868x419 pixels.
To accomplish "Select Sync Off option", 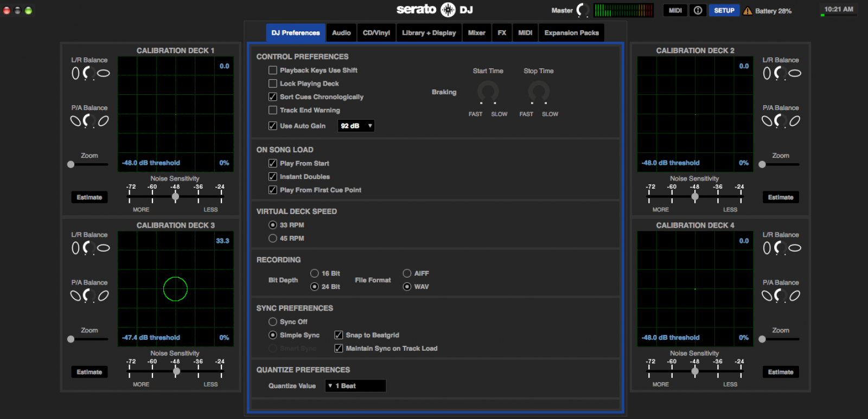I will pyautogui.click(x=273, y=322).
